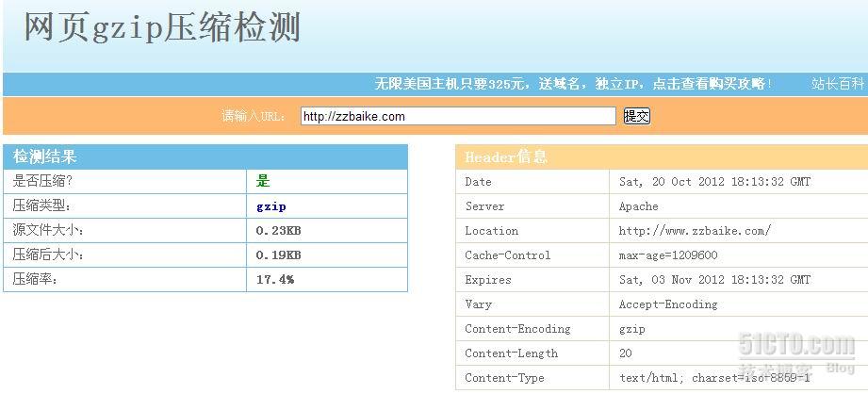Viewport: 868px width, 394px height.
Task: Click the Date header name cell
Action: click(532, 182)
